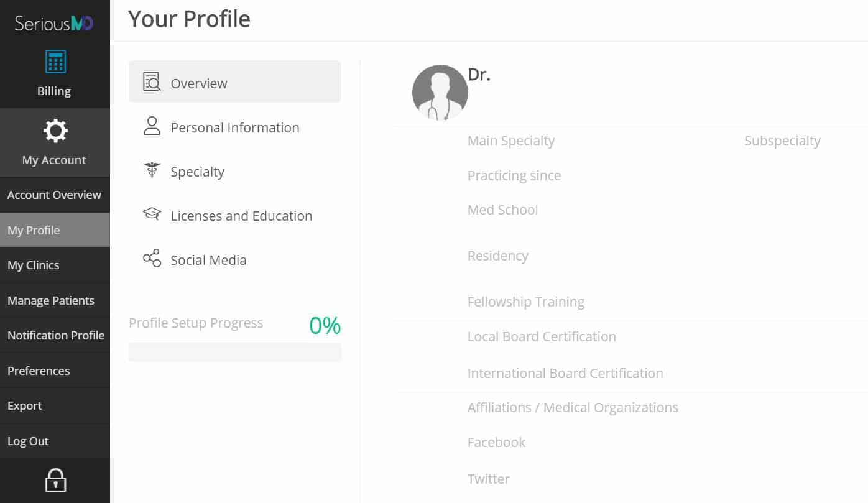The height and width of the screenshot is (503, 868).
Task: Go to My Clinics
Action: click(x=55, y=265)
